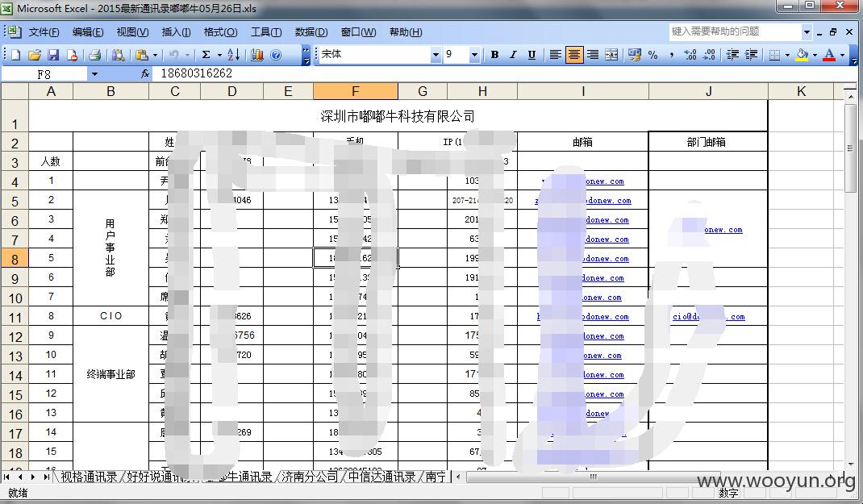Open the font name dropdown

[x=436, y=55]
